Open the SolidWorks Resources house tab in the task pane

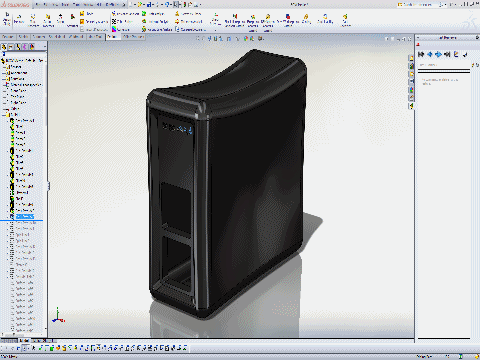click(x=412, y=58)
